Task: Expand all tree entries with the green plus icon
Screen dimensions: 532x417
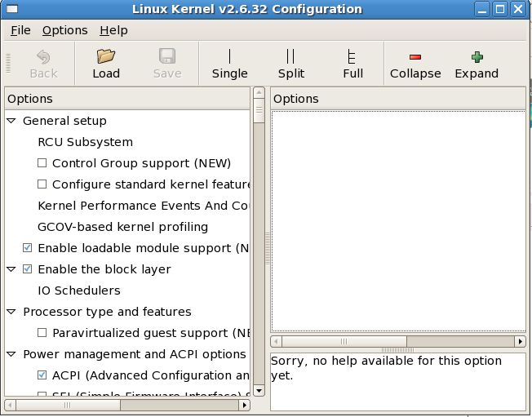Action: coord(477,57)
